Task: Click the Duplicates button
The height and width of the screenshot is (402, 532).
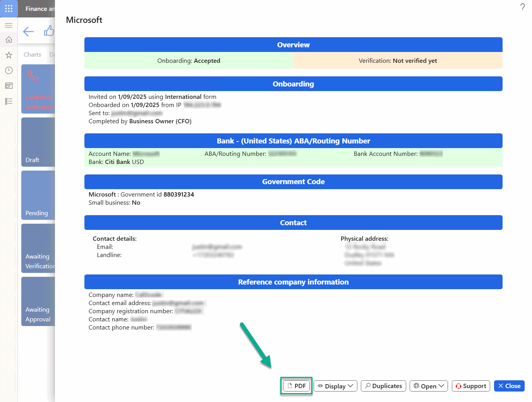Action: coord(384,386)
